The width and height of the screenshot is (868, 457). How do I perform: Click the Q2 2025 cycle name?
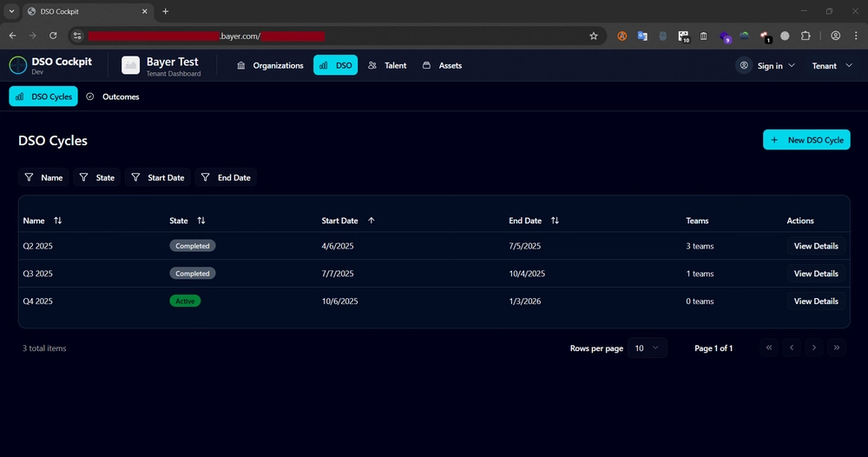(x=37, y=246)
